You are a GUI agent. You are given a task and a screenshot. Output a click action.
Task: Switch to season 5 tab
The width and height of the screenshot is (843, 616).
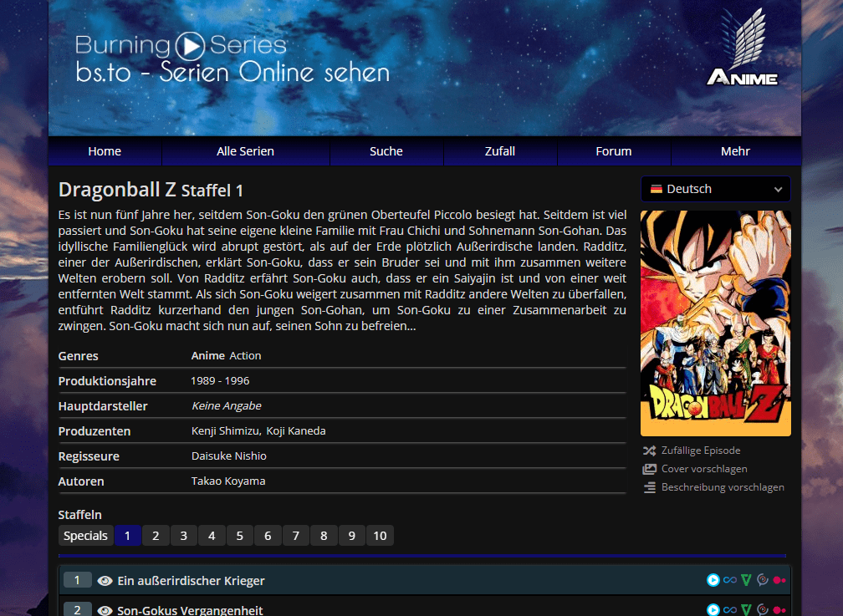click(x=239, y=536)
